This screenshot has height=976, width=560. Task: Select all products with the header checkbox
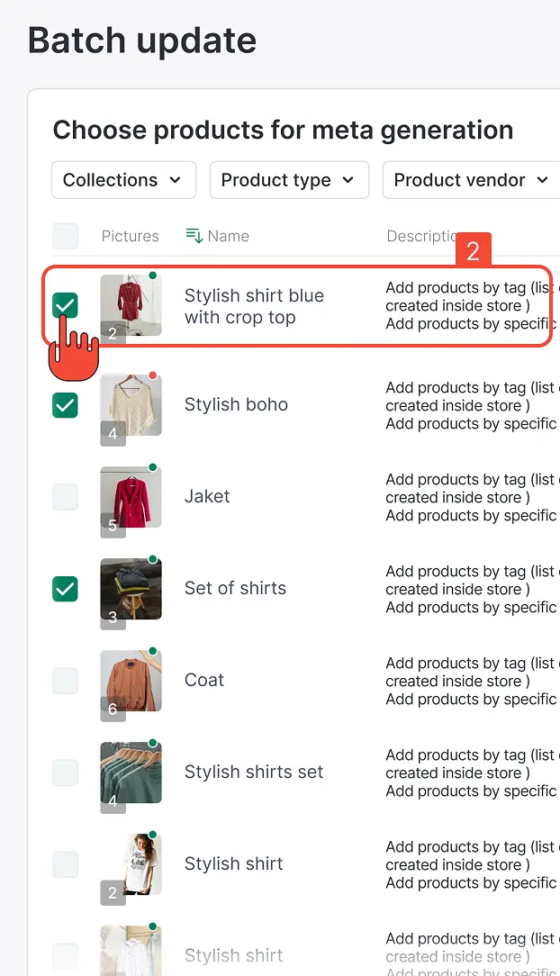tap(65, 235)
